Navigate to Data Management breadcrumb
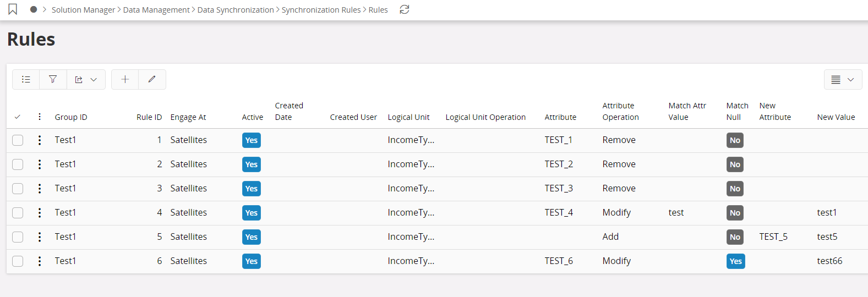 click(x=156, y=10)
